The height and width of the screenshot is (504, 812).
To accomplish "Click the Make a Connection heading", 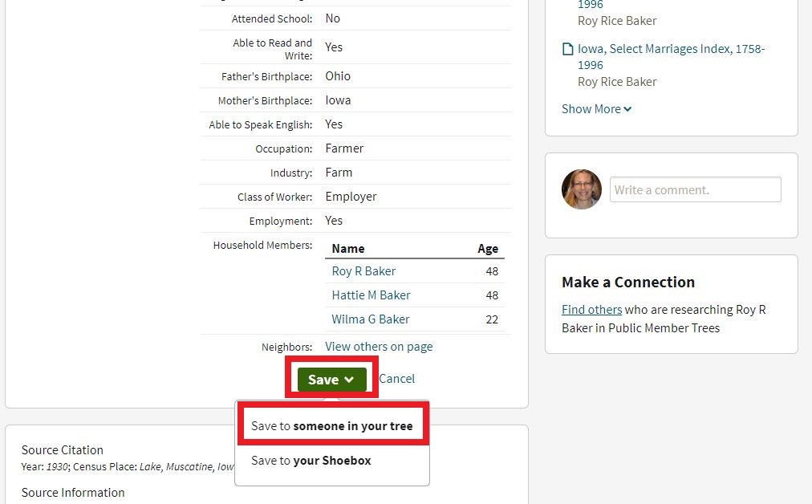I will coord(628,282).
